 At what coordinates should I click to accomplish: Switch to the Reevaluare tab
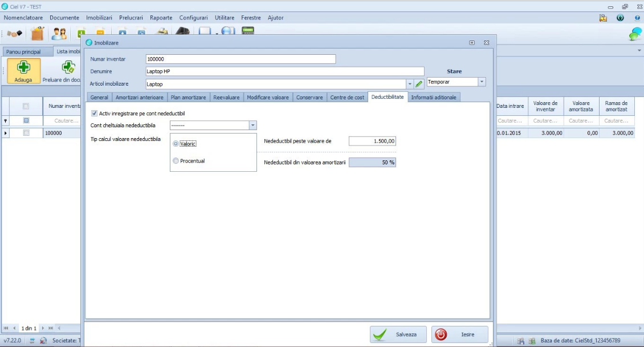click(226, 98)
